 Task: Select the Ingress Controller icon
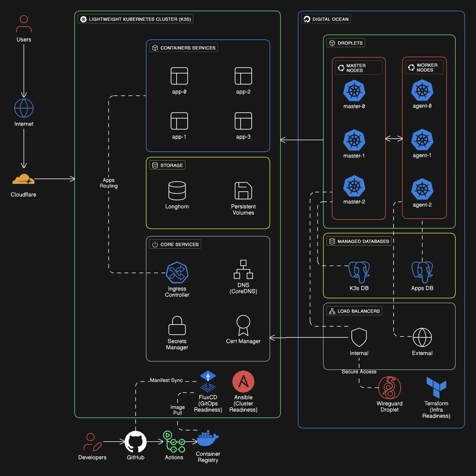[177, 273]
